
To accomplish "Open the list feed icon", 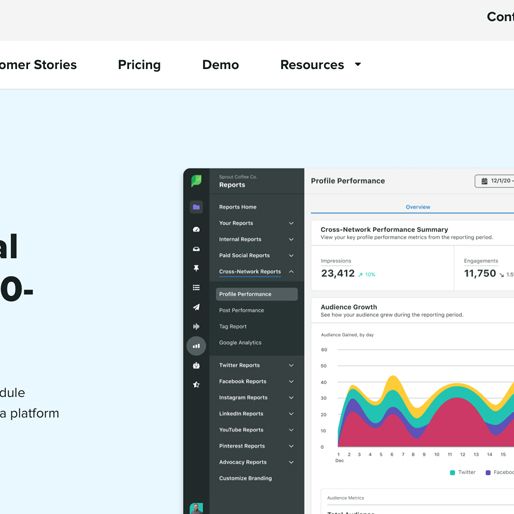I will click(196, 287).
